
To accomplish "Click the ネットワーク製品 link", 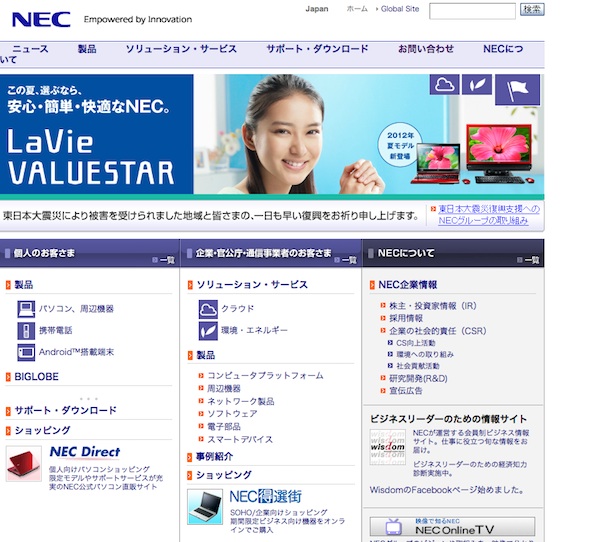I will point(241,402).
